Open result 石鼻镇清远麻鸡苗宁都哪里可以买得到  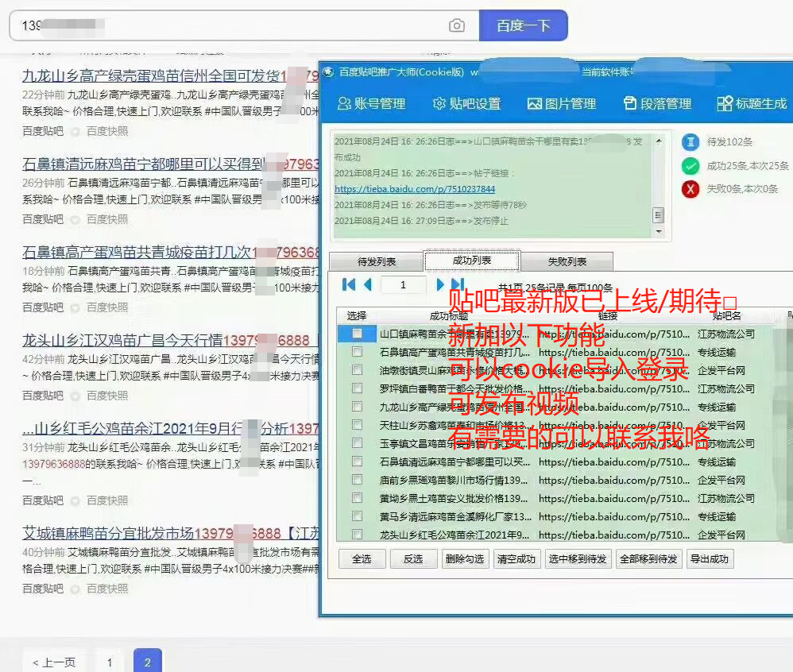pyautogui.click(x=170, y=164)
